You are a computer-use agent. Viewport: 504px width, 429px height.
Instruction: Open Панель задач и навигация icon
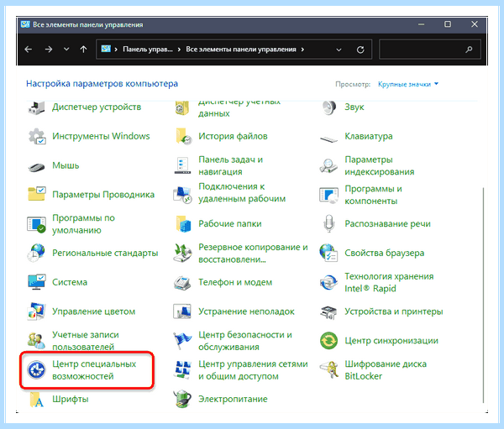tap(182, 165)
